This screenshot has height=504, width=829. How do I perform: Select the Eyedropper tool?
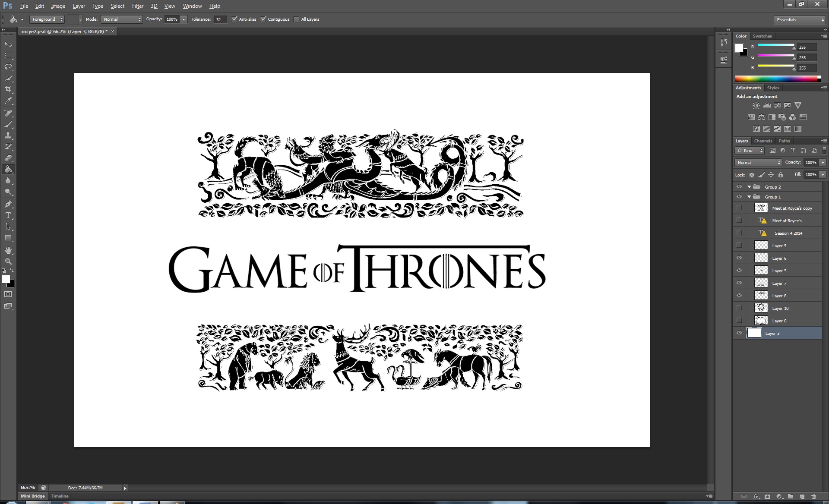tap(8, 101)
